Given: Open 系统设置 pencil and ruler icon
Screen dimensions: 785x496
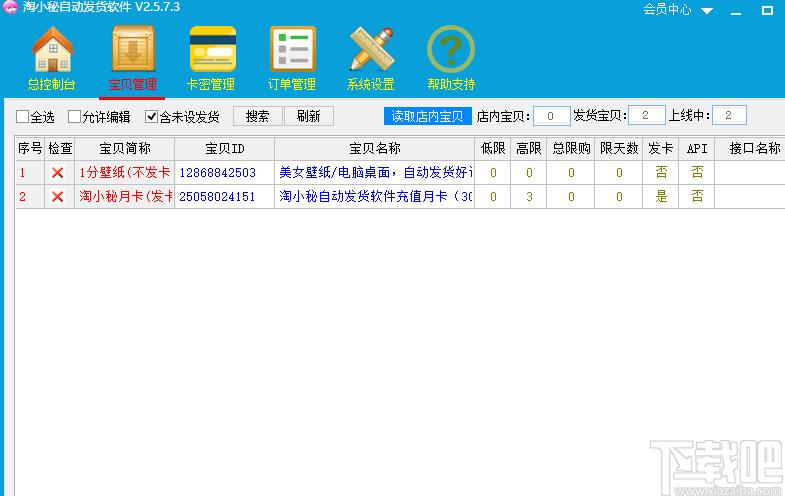Looking at the screenshot, I should (372, 49).
